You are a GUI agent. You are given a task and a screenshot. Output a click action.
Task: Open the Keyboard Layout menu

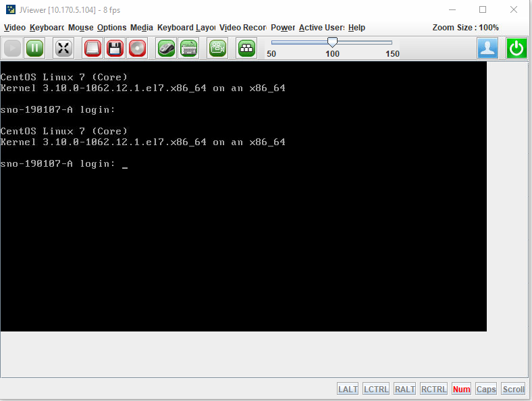coord(186,28)
